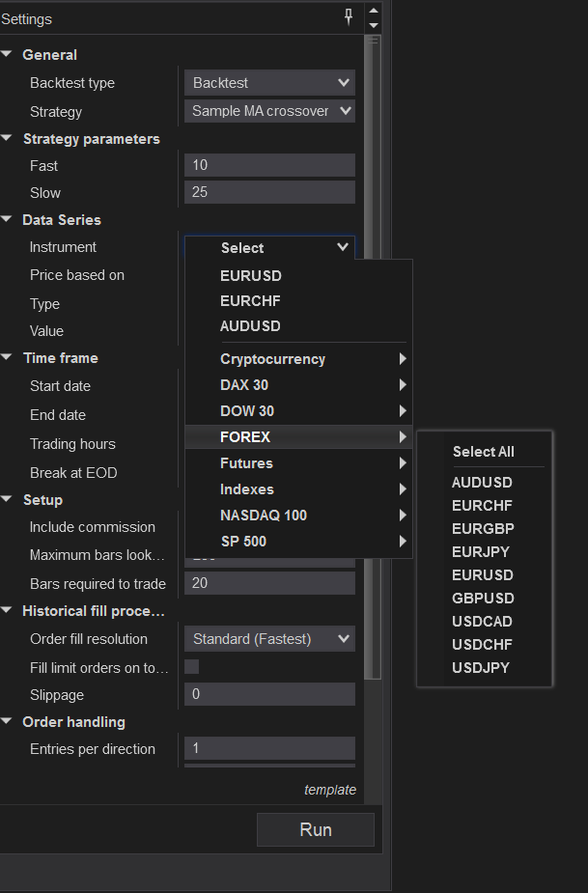The width and height of the screenshot is (588, 893).
Task: Click the Run button
Action: pyautogui.click(x=316, y=829)
